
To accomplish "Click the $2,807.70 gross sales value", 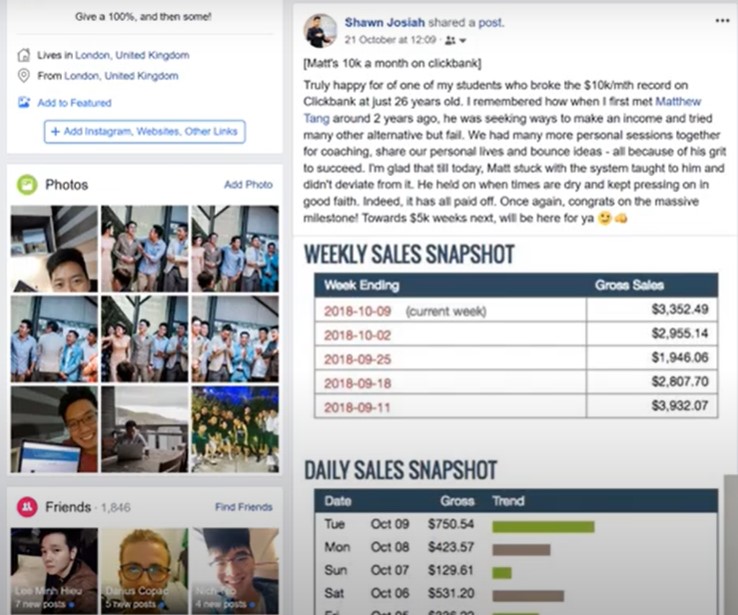I will tap(680, 381).
